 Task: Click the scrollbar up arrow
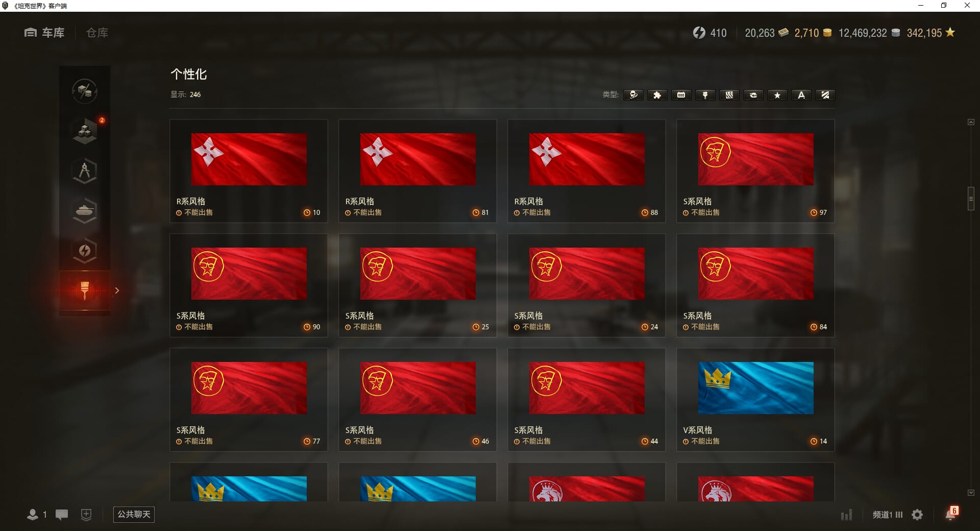971,122
